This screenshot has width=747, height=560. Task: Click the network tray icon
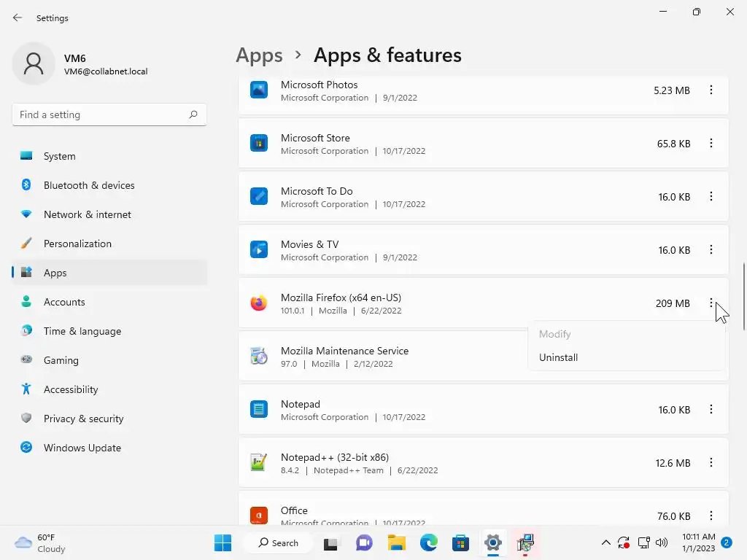(x=644, y=542)
